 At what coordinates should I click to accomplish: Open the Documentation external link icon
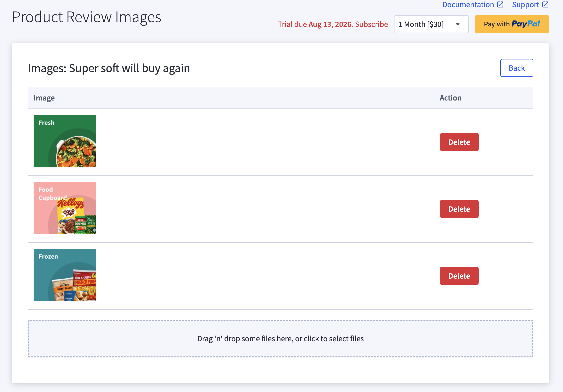pos(501,4)
